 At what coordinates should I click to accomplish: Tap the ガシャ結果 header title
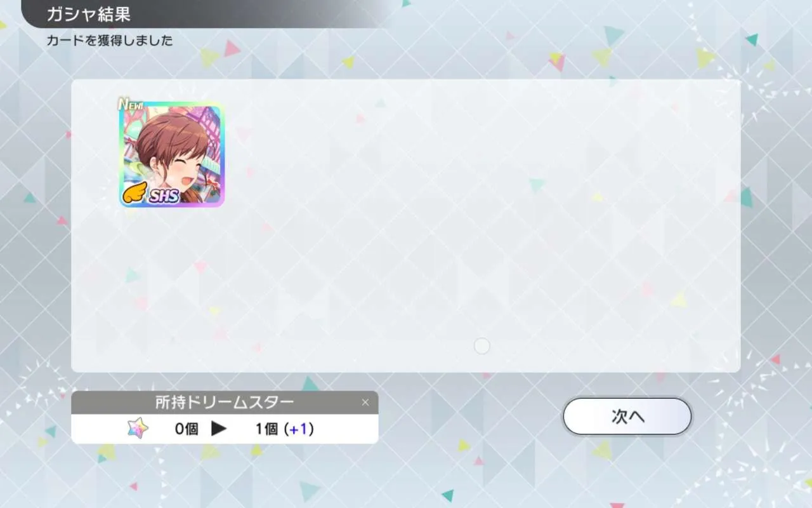(89, 15)
